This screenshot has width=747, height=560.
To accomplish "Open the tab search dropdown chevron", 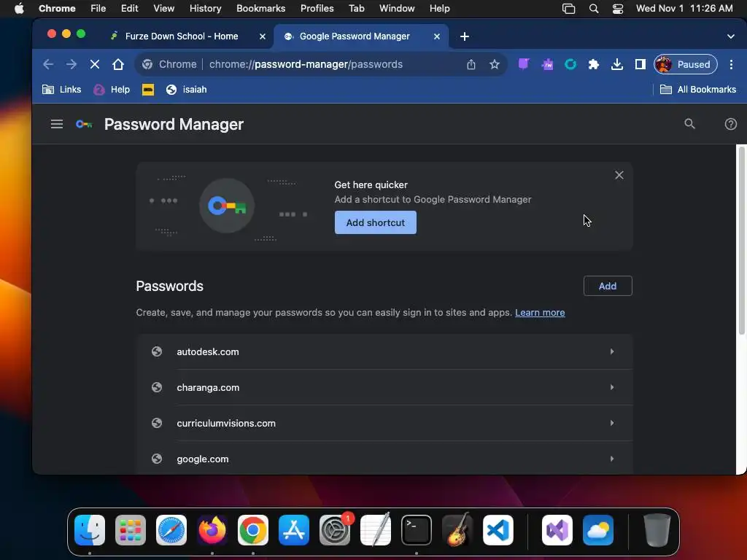I will (x=730, y=36).
